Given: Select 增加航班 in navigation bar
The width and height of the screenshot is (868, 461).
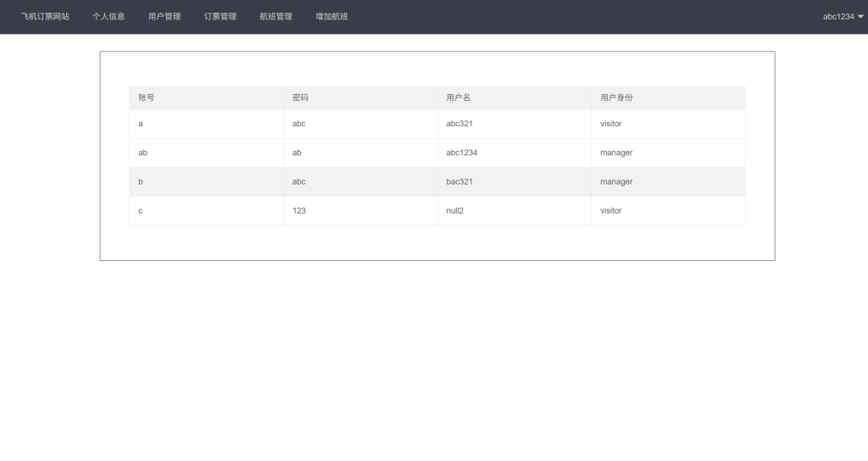Looking at the screenshot, I should tap(331, 17).
